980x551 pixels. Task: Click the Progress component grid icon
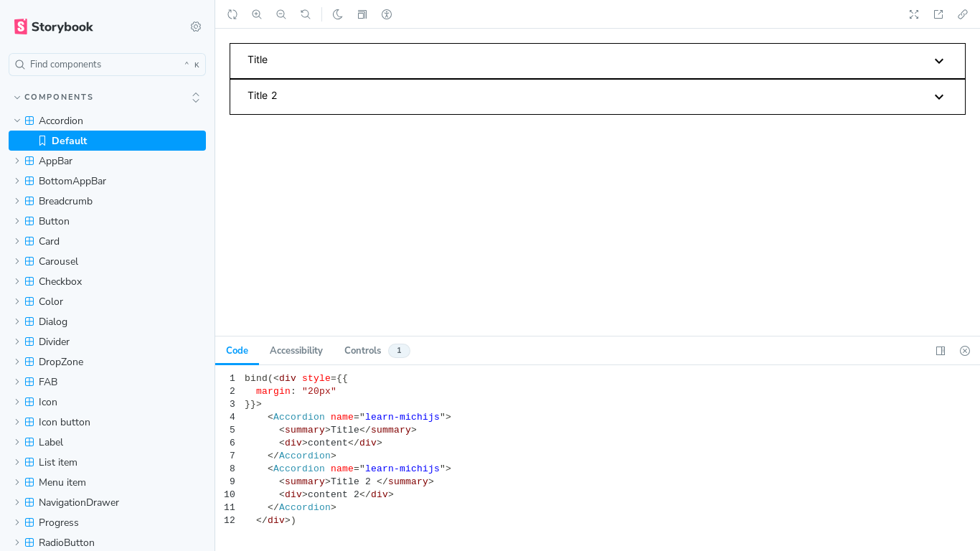pyautogui.click(x=29, y=522)
